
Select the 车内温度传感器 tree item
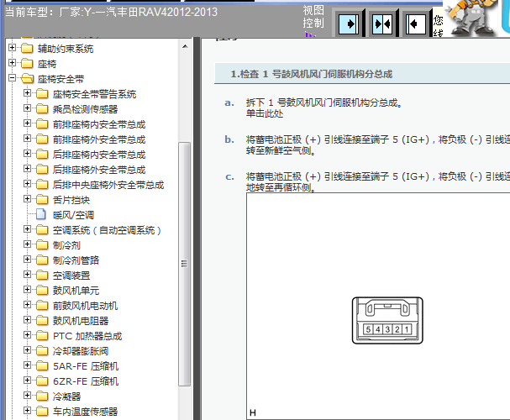85,412
